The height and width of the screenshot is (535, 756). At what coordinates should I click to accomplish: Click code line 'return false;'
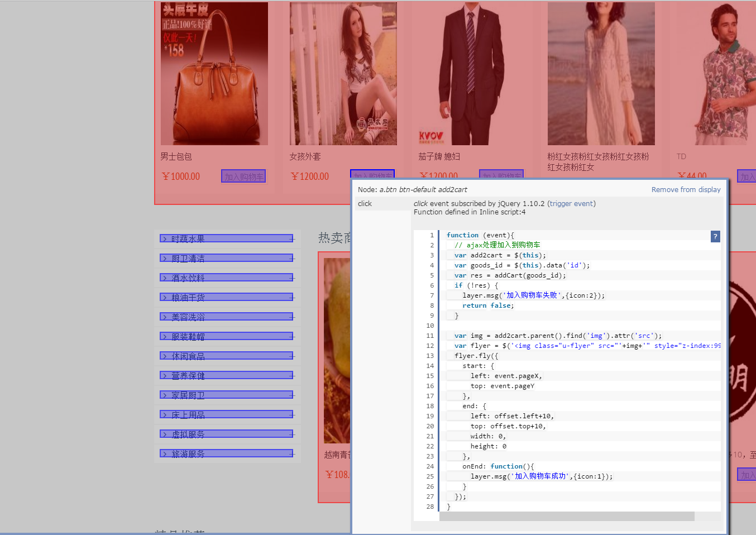[x=488, y=305]
